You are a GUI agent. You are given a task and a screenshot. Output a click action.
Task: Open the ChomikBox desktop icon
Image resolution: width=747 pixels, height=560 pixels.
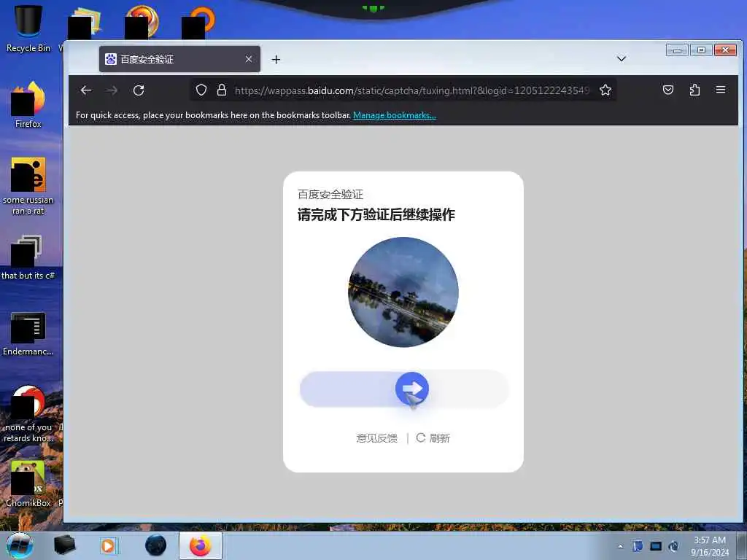(x=28, y=483)
